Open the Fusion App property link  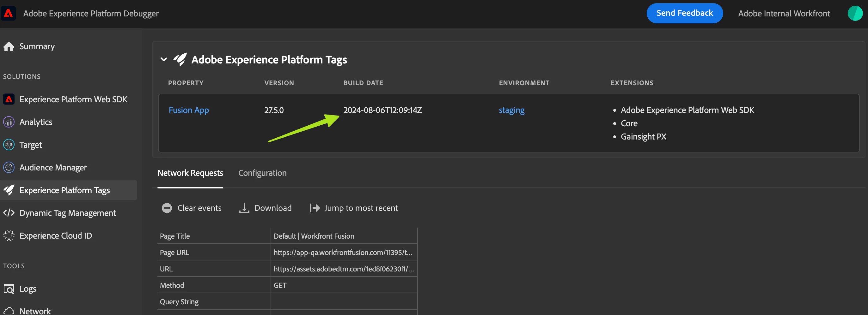[x=189, y=110]
